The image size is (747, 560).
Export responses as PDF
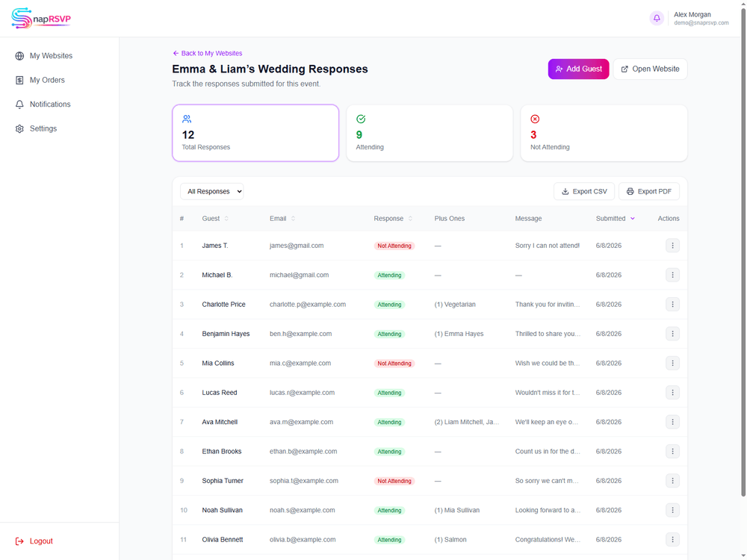[x=649, y=191]
